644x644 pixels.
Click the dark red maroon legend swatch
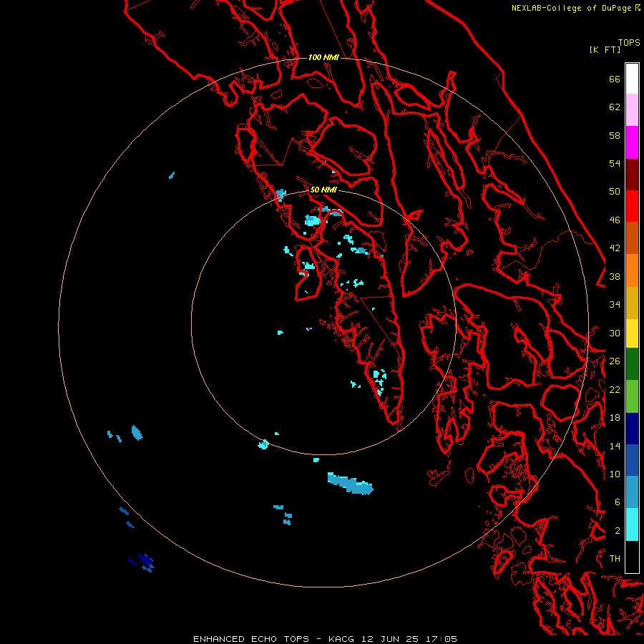632,175
